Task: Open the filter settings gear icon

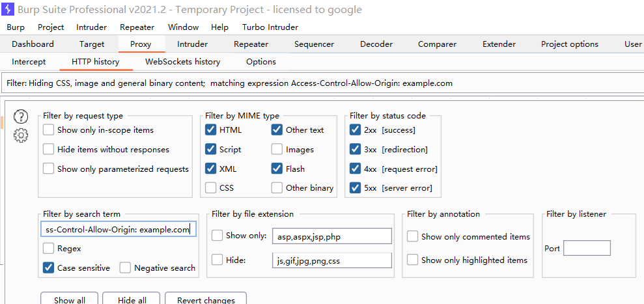Action: point(21,135)
